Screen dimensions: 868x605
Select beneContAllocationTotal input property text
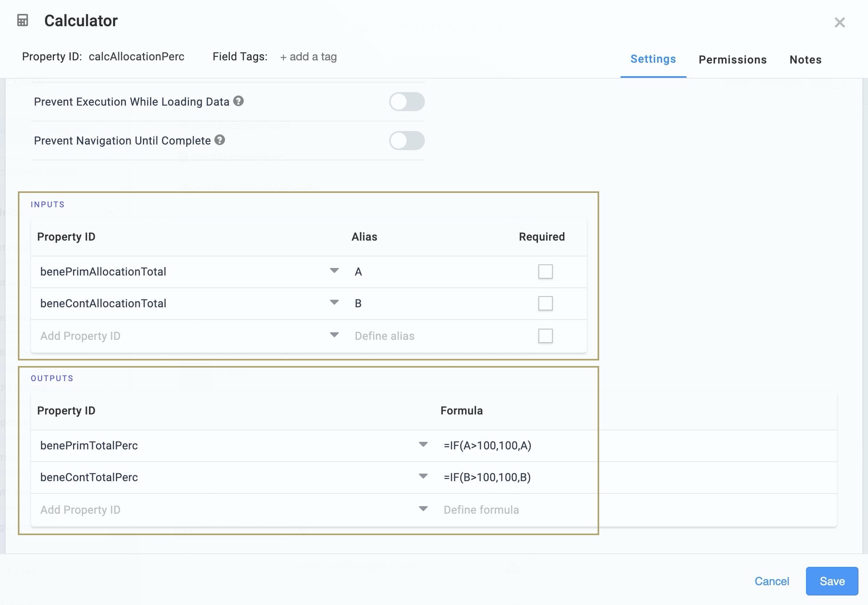[x=103, y=303]
